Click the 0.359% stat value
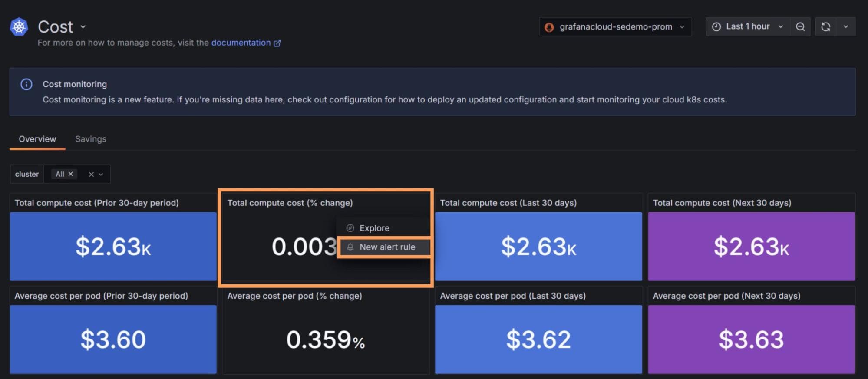The height and width of the screenshot is (379, 868). (x=326, y=339)
